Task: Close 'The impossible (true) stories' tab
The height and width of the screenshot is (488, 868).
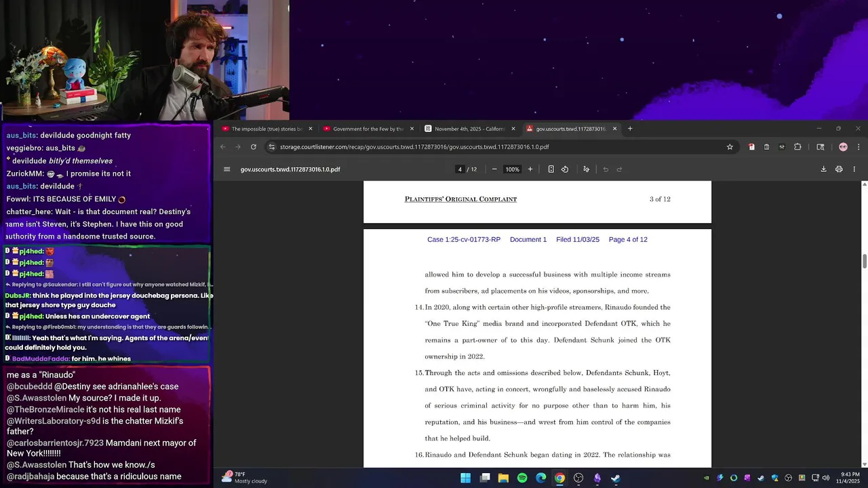Action: [311, 129]
